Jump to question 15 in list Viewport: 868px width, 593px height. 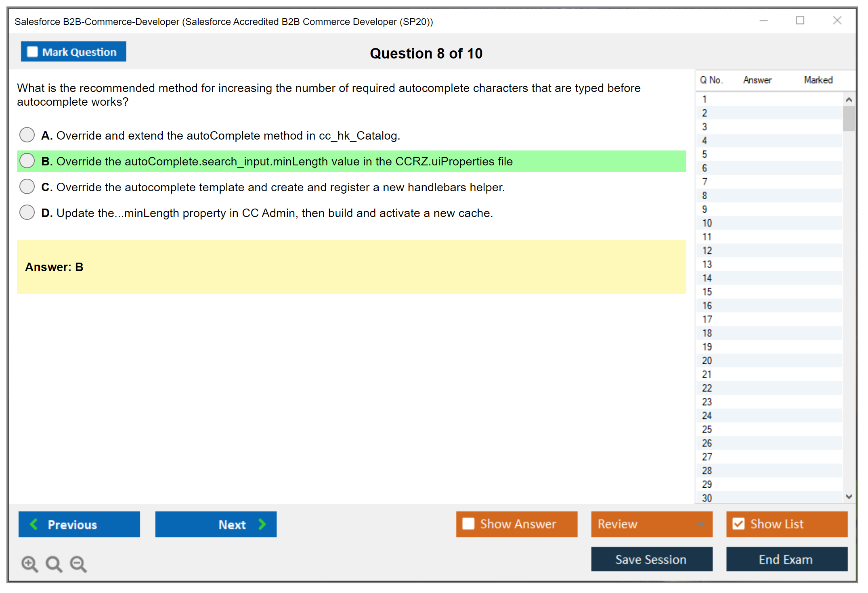[x=707, y=292]
